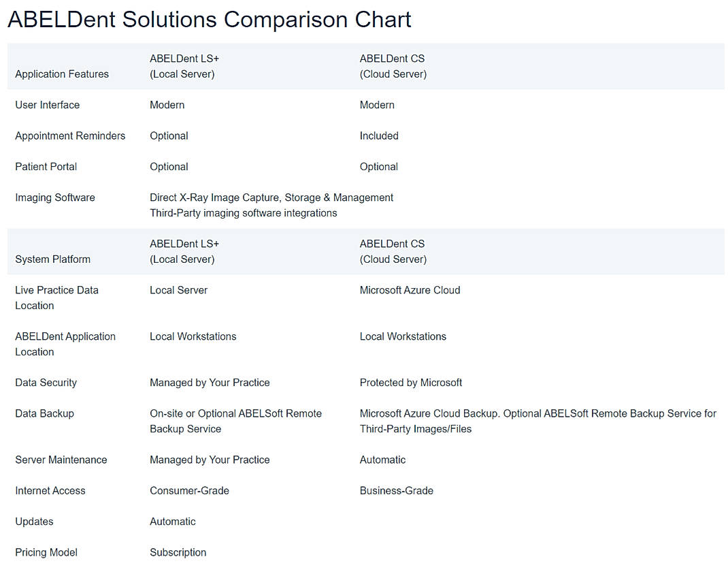This screenshot has height=574, width=728.
Task: Select the Appointment Reminders row label
Action: click(x=70, y=135)
